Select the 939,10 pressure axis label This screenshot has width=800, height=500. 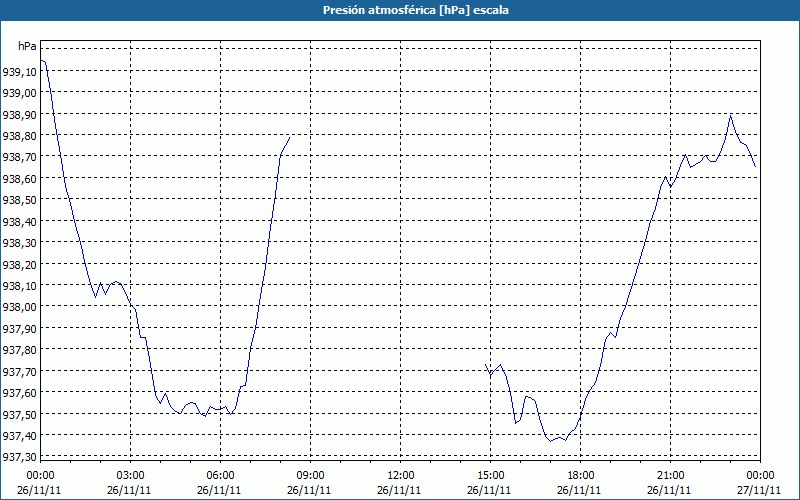pos(19,72)
